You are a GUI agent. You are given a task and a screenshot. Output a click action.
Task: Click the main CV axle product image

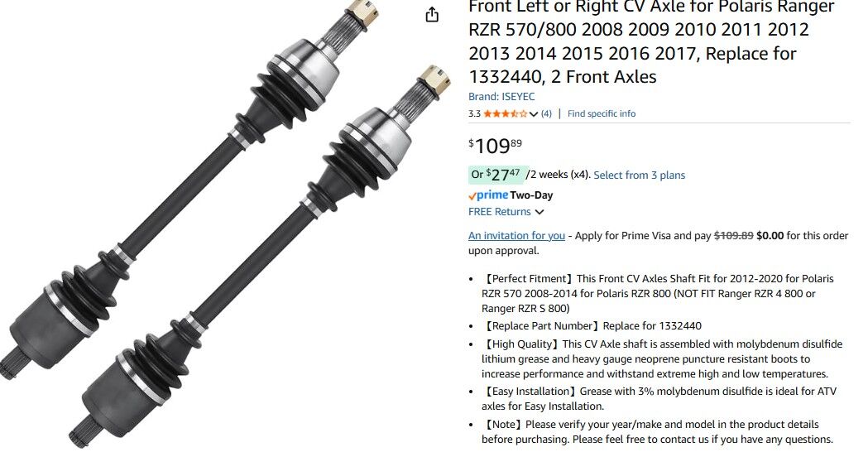[224, 224]
